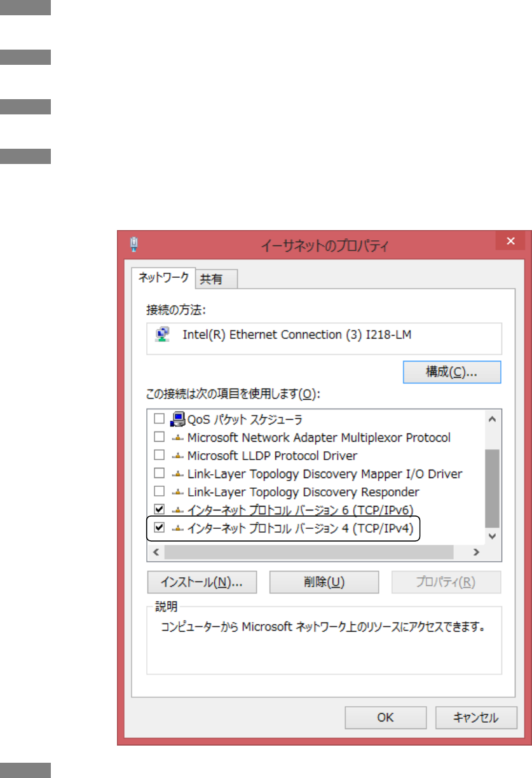
Task: Confirm with the OK button
Action: 385,718
